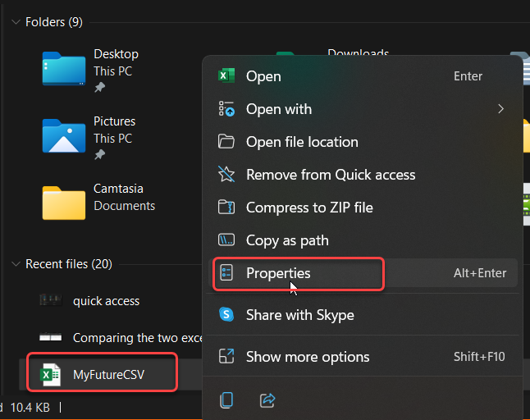Click the copy icon at menu bottom
The image size is (530, 420).
click(227, 400)
